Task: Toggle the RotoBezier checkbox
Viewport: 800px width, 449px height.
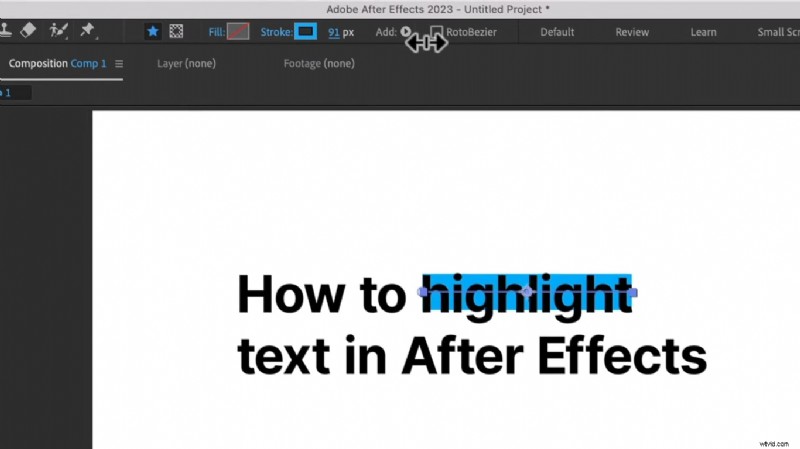Action: pyautogui.click(x=436, y=32)
